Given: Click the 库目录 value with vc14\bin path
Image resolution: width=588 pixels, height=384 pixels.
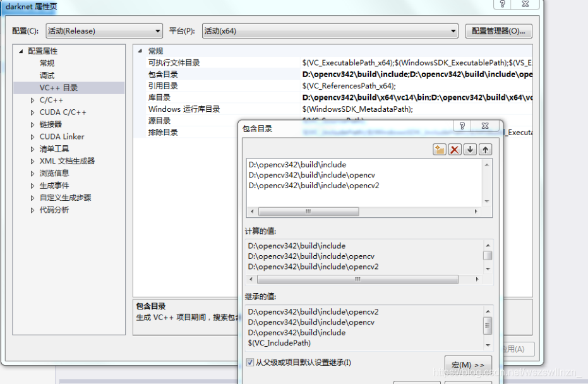Looking at the screenshot, I should pyautogui.click(x=417, y=97).
